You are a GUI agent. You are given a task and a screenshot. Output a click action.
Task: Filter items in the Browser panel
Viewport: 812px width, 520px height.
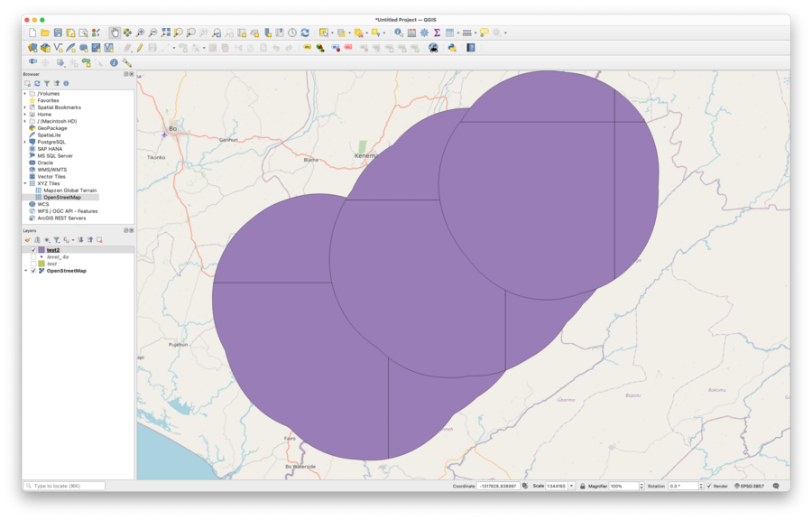point(47,83)
